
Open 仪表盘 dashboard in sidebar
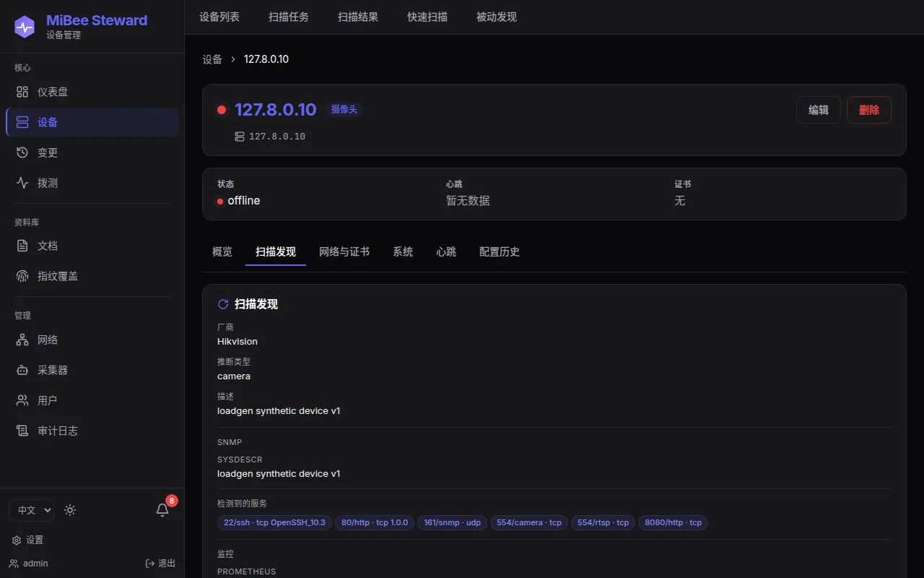pyautogui.click(x=92, y=92)
